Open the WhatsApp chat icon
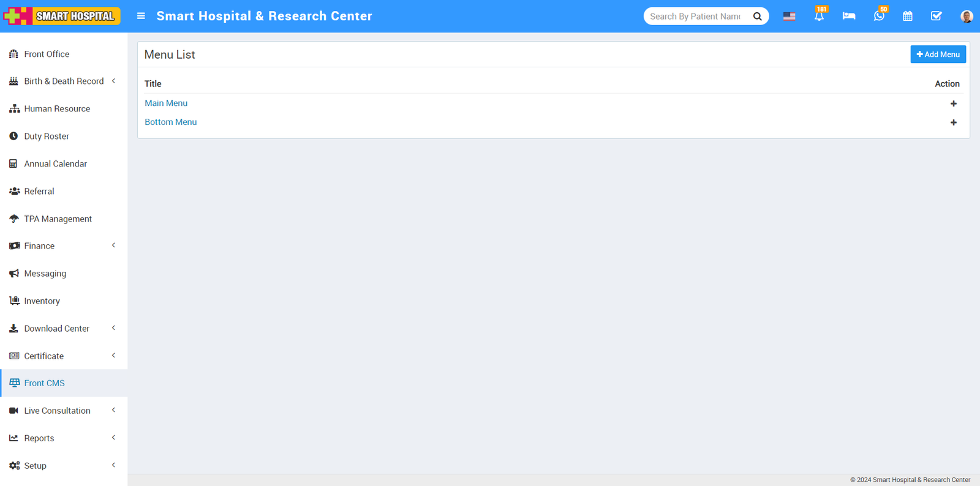Screen dimensions: 980x486 pos(878,17)
